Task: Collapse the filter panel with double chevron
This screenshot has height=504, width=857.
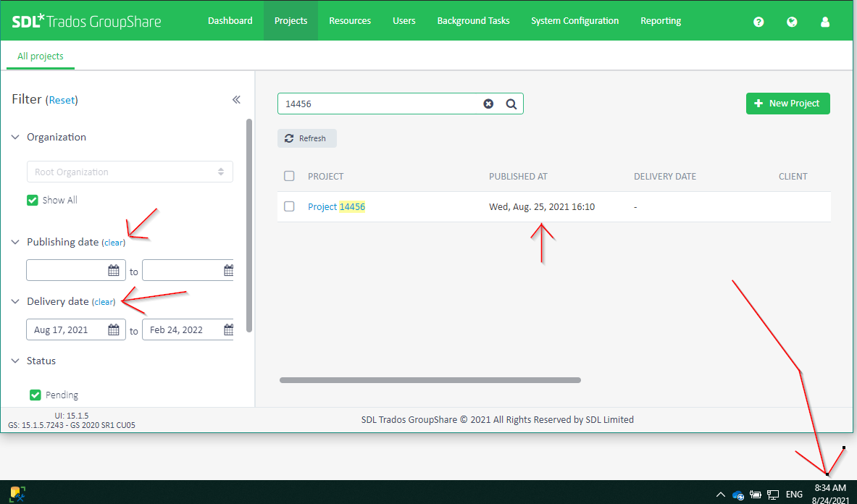Action: point(236,100)
